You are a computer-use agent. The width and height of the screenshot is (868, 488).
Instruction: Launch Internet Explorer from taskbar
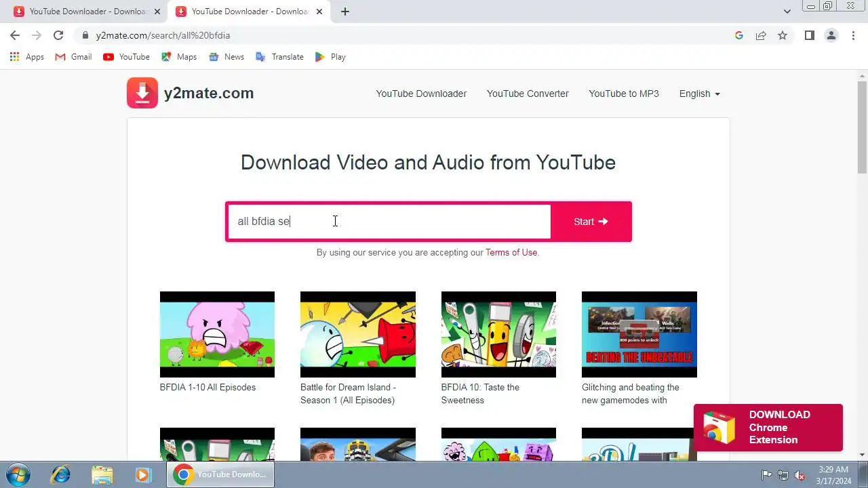tap(61, 474)
